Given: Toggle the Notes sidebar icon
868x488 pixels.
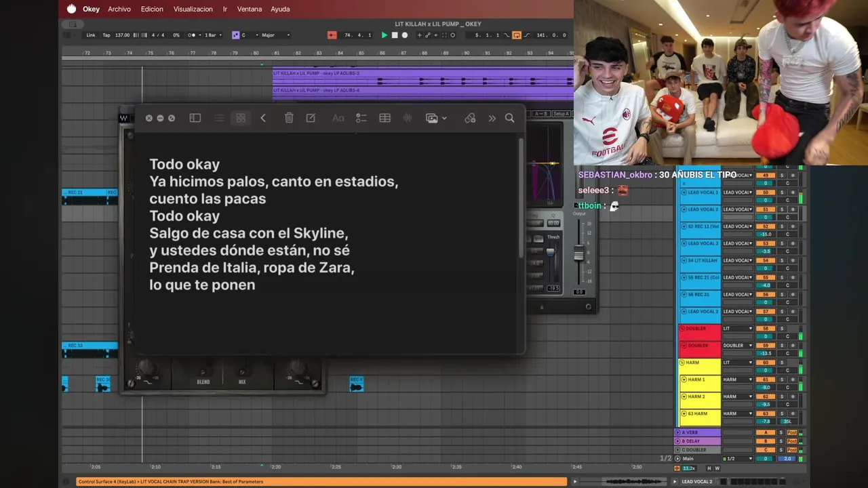Looking at the screenshot, I should [x=195, y=118].
